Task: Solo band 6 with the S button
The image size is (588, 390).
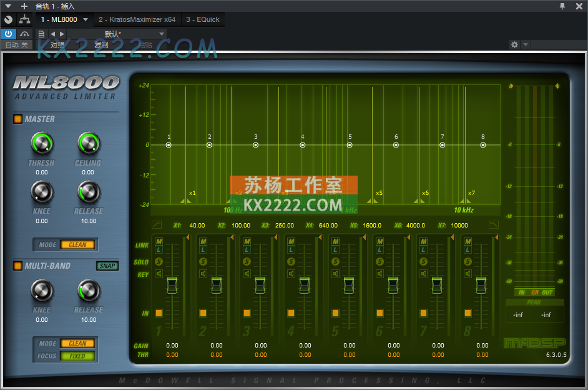Action: point(380,261)
